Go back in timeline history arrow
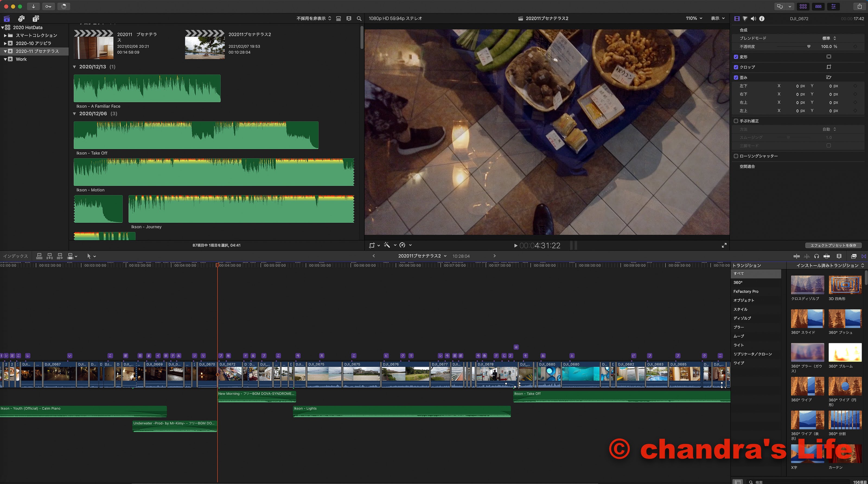The image size is (868, 484). 373,256
